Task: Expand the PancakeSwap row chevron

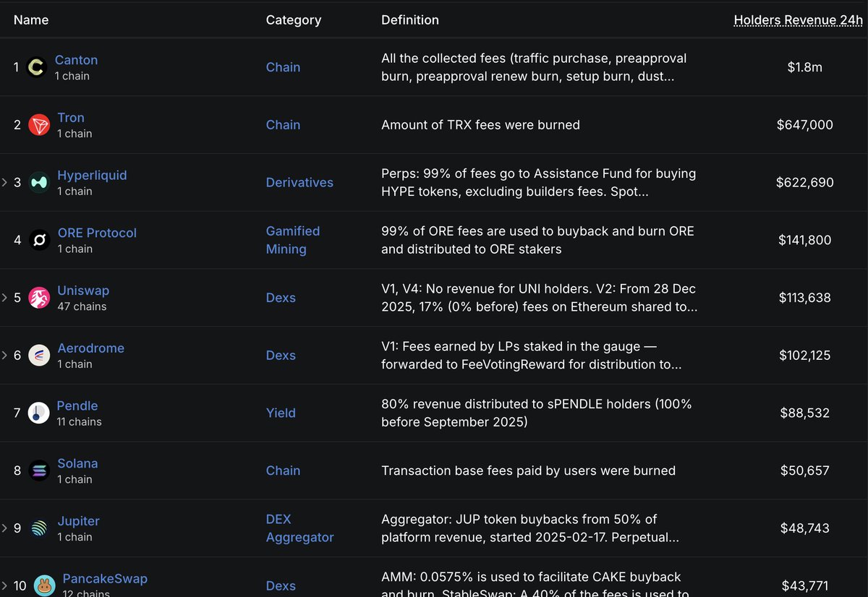Action: pos(4,585)
